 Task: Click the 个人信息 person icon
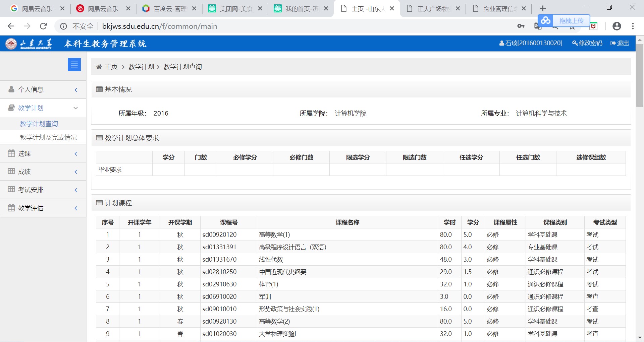[x=11, y=89]
